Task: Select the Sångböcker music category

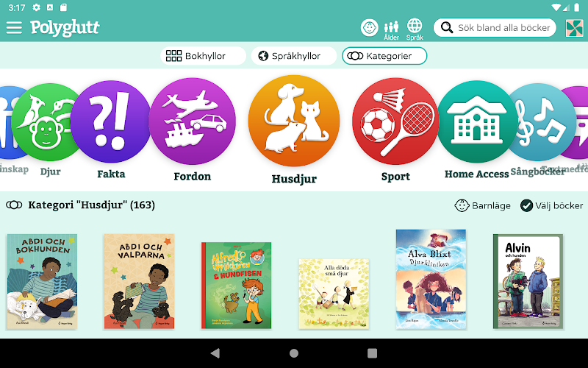Action: [542, 122]
